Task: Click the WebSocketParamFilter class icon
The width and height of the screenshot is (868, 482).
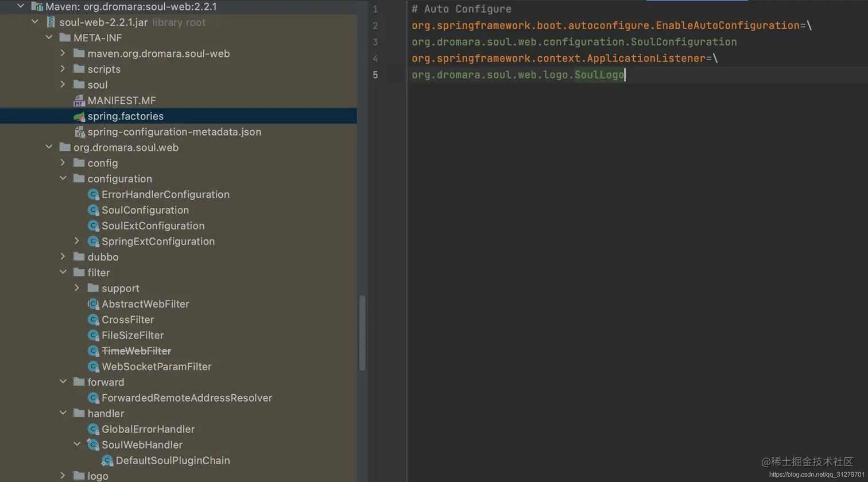Action: click(x=93, y=366)
